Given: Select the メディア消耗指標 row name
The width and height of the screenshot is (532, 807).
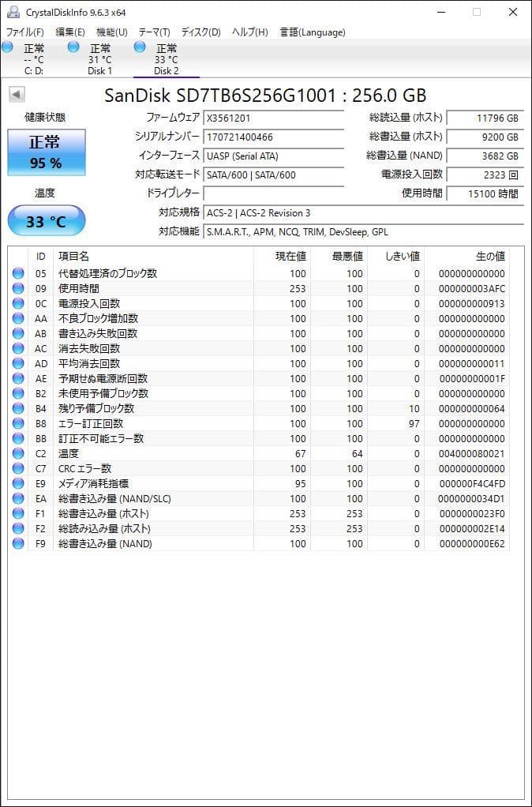Looking at the screenshot, I should point(94,484).
